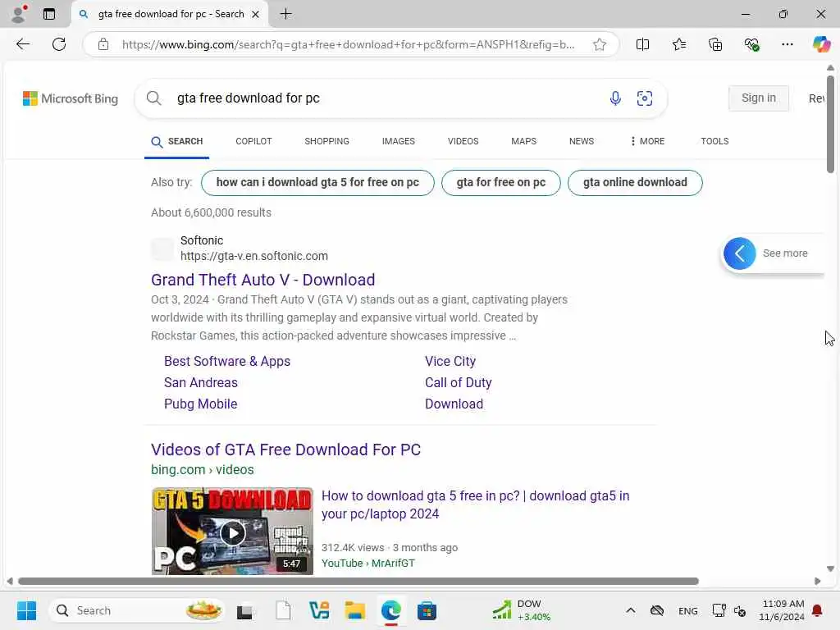
Task: Go back to the previous page
Action: (x=23, y=44)
